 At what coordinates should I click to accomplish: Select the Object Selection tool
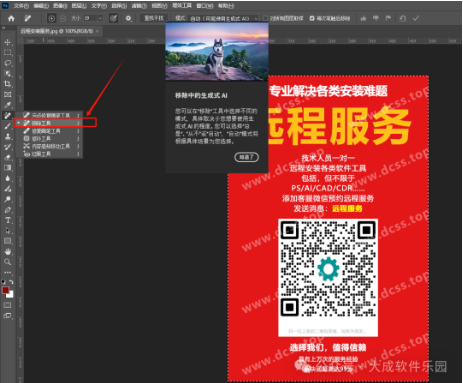(x=8, y=73)
